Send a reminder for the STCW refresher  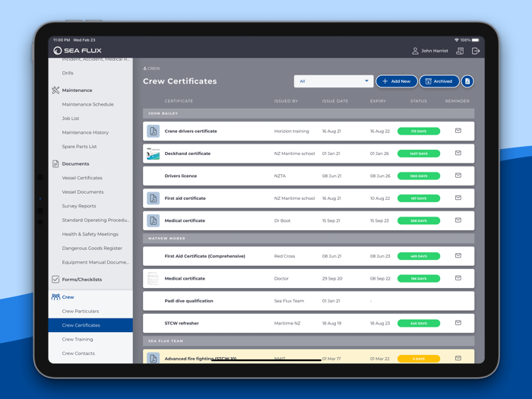click(458, 323)
